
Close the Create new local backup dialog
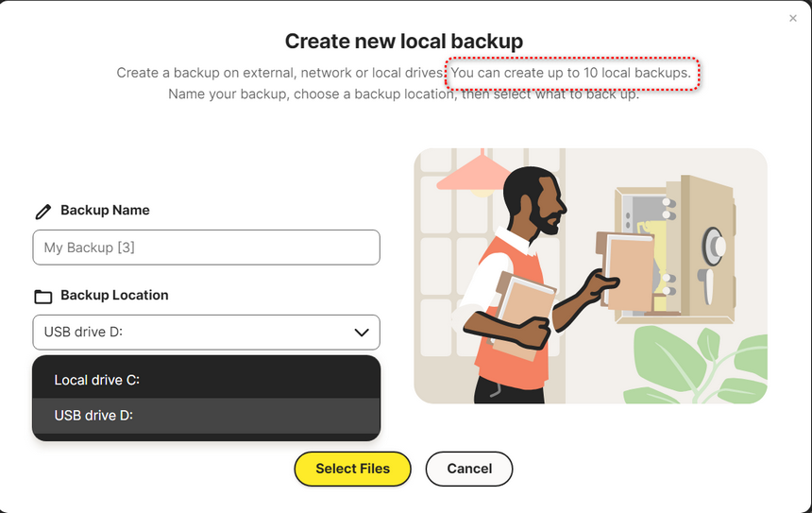tap(793, 18)
